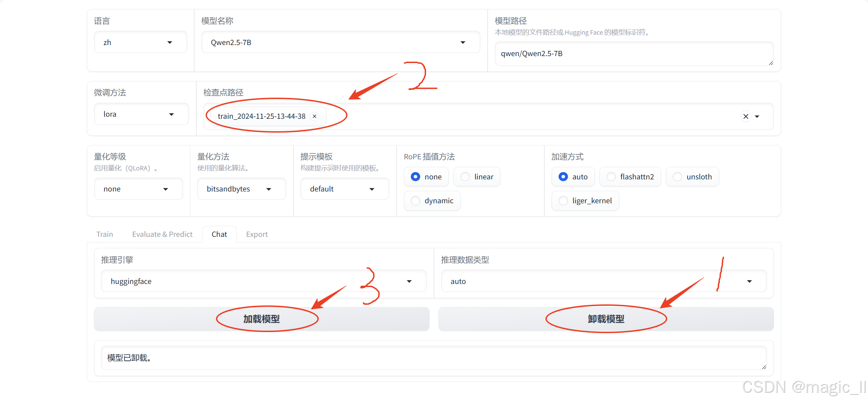This screenshot has width=868, height=401.
Task: Open the prompt template dropdown default
Action: click(345, 189)
